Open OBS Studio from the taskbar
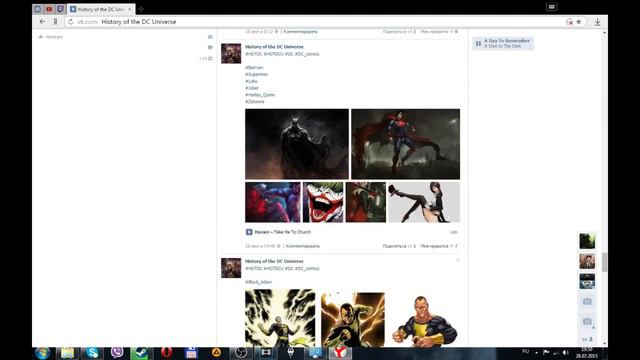Viewport: 640px width, 360px height. [x=241, y=353]
